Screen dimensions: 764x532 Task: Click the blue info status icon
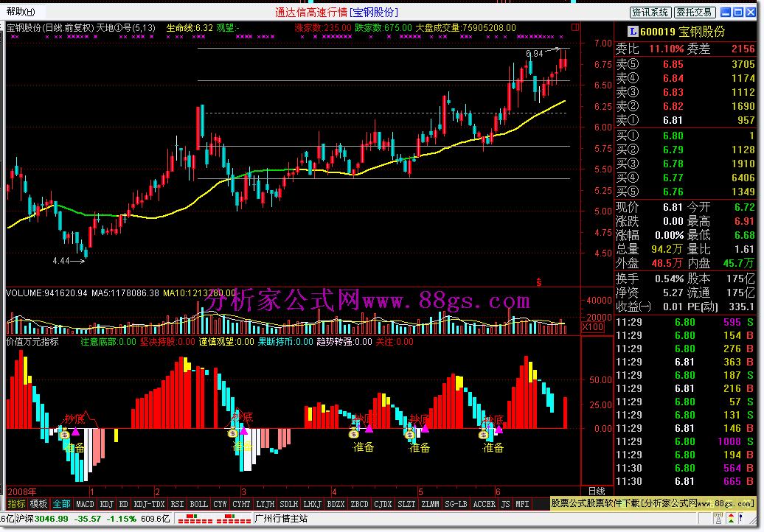point(741,518)
